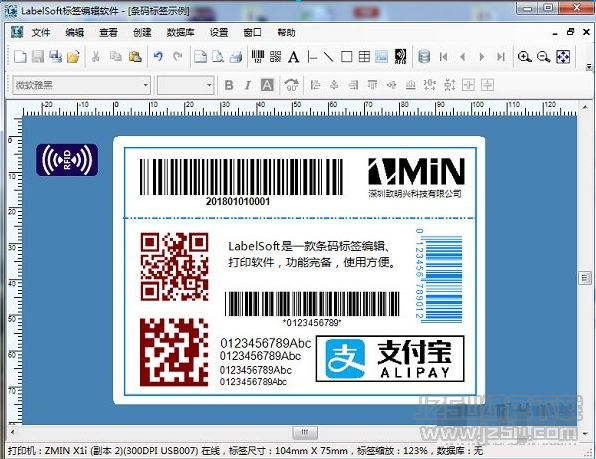Image resolution: width=596 pixels, height=459 pixels.
Task: Expand the toolbar overflow arrow
Action: tap(589, 67)
